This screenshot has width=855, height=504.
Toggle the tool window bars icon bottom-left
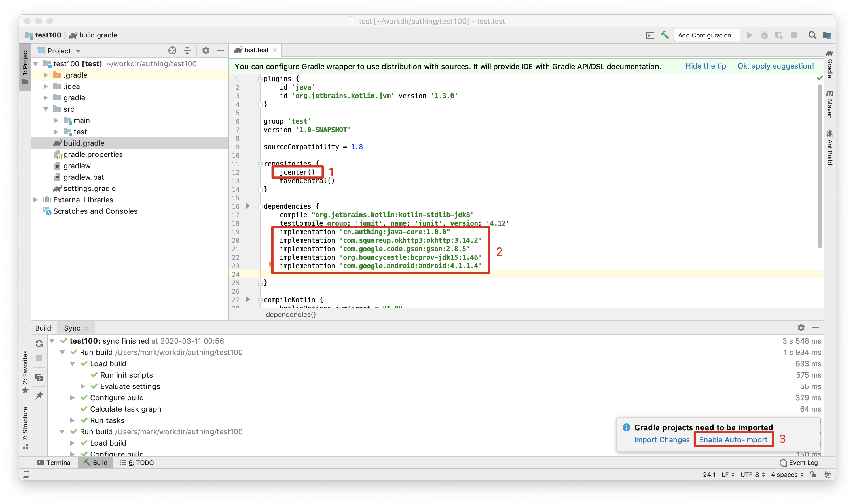coord(26,475)
